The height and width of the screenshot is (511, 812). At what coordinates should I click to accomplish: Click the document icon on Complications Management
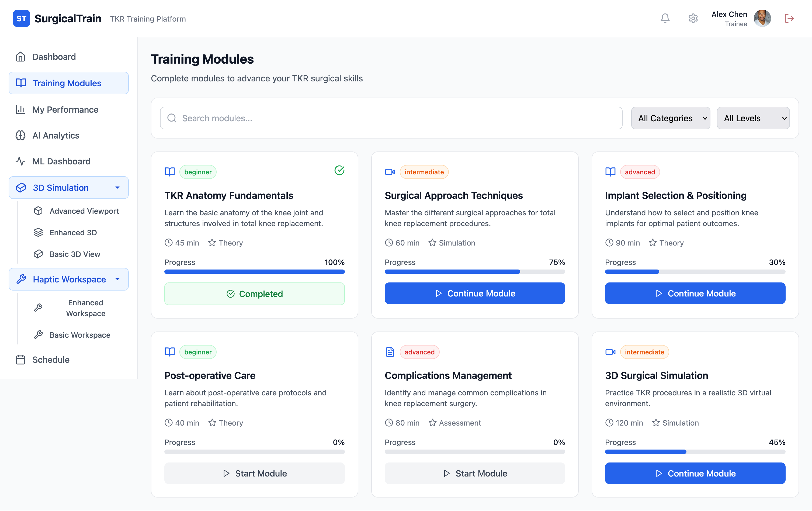coord(390,352)
